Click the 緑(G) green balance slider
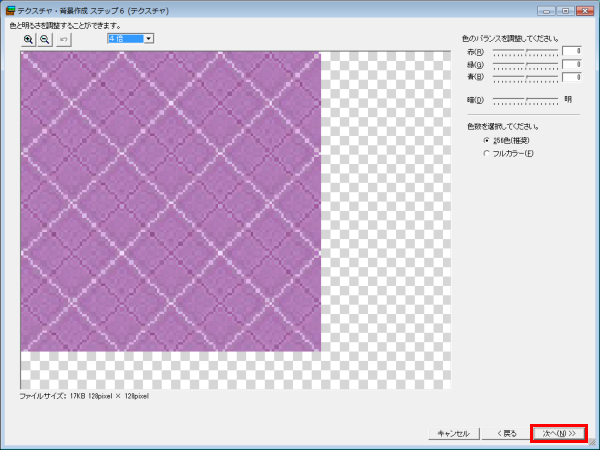This screenshot has width=600, height=450. pos(525,63)
